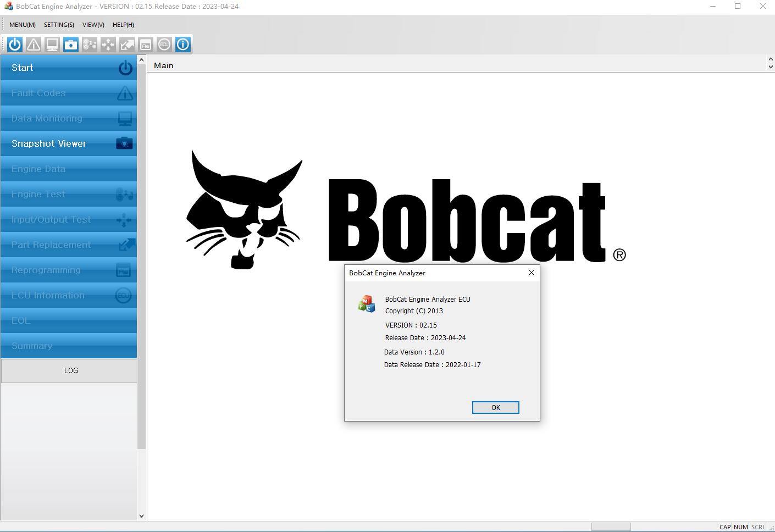Click the Data Monitoring monitor toolbar icon
The width and height of the screenshot is (775, 532).
point(52,45)
